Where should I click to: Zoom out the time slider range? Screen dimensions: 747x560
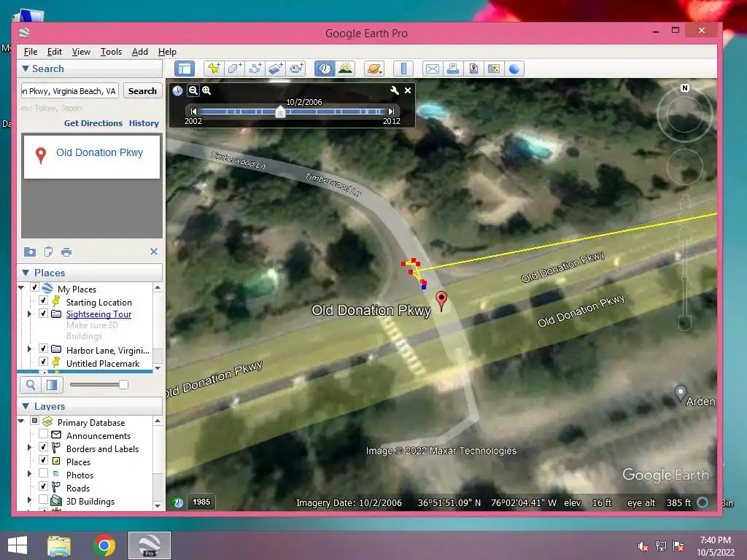click(193, 90)
